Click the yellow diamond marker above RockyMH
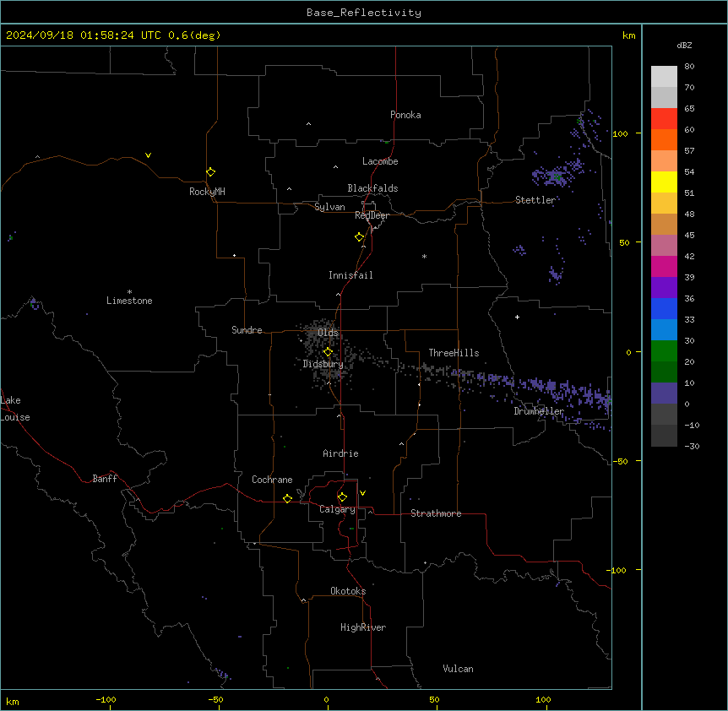 click(210, 172)
